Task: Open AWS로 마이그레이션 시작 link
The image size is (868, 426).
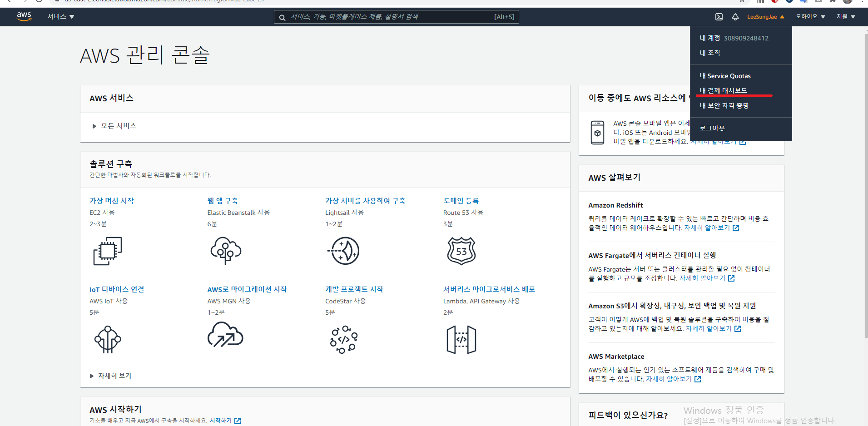Action: pos(247,289)
